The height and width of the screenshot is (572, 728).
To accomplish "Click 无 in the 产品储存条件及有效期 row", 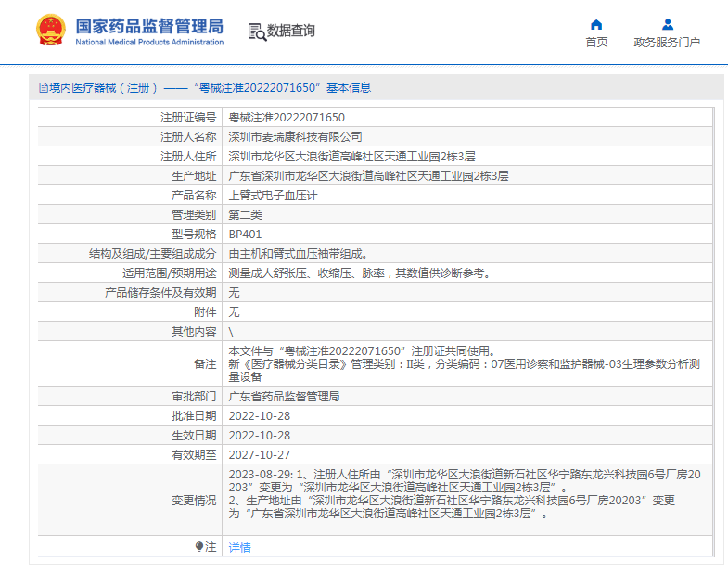I will tap(234, 293).
